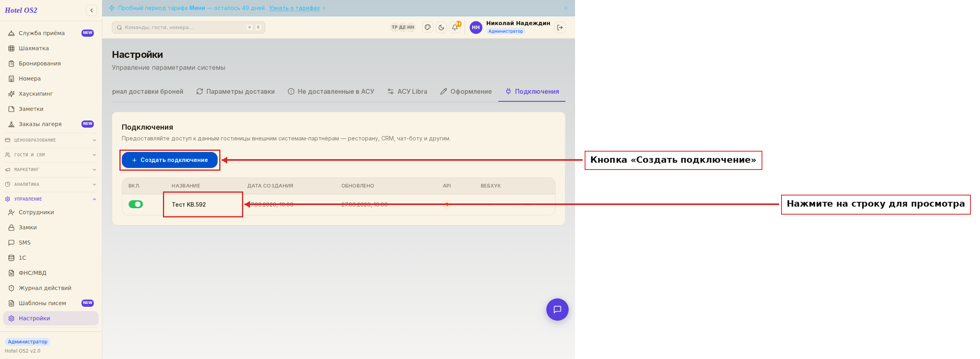The image size is (980, 359).
Task: Click the logout icon
Action: 560,28
